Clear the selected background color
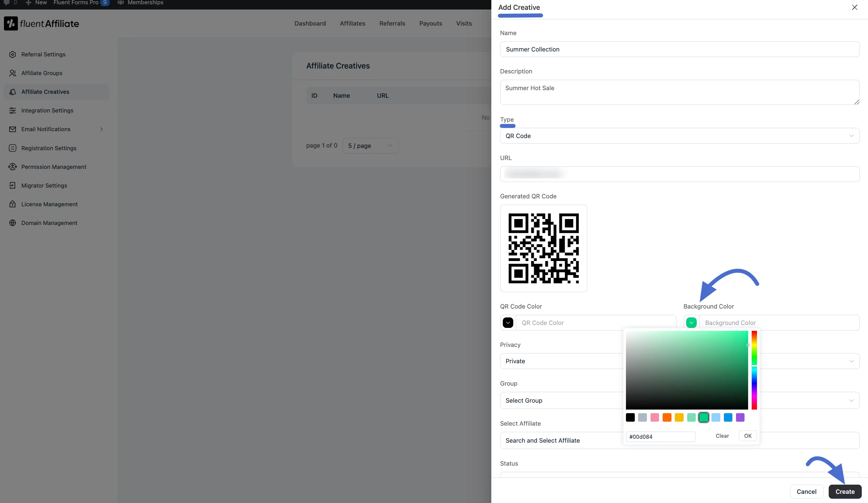The width and height of the screenshot is (868, 503). coord(722,436)
